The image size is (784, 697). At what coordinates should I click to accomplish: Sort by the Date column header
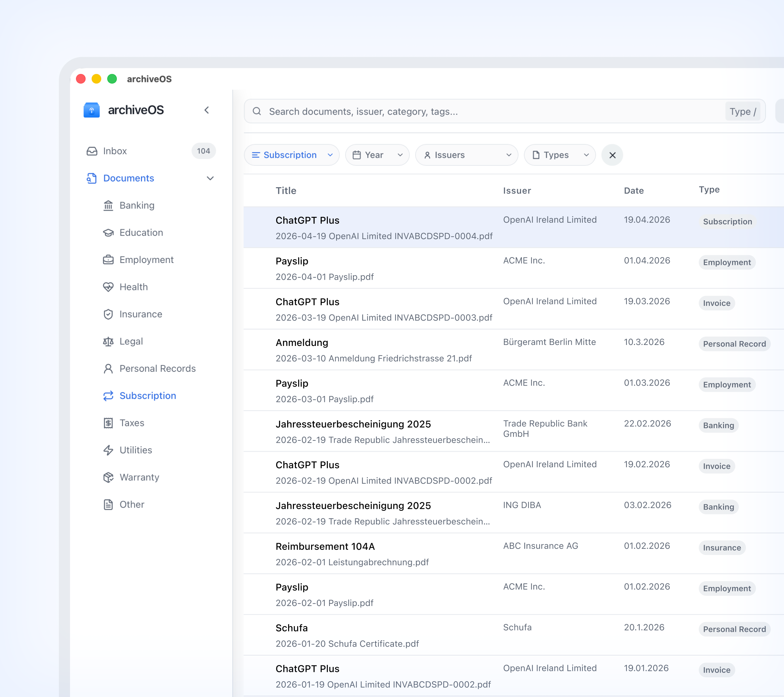(x=634, y=191)
